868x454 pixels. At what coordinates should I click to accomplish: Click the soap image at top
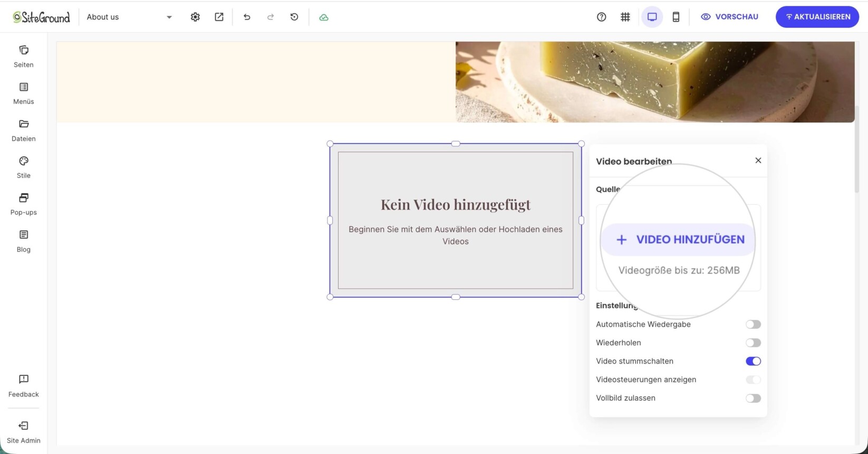(655, 82)
